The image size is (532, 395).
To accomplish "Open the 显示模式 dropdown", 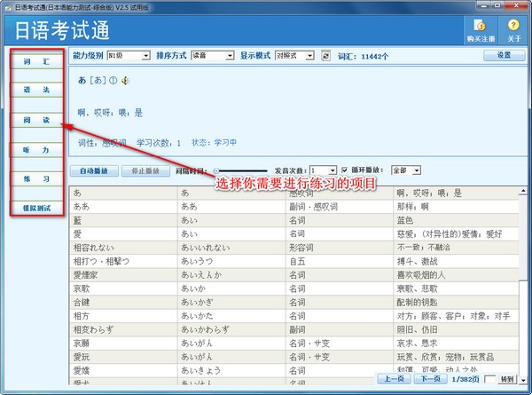I will [x=311, y=55].
